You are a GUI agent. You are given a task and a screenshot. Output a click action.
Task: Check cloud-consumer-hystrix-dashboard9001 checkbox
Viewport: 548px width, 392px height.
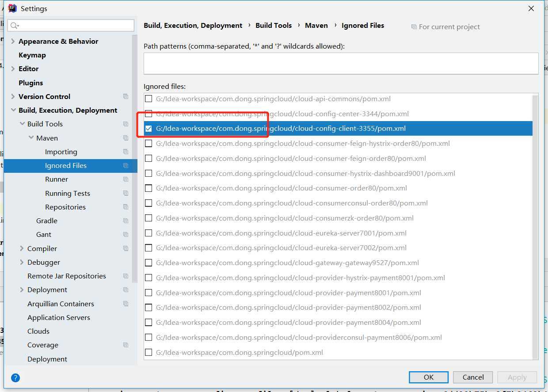coord(148,173)
